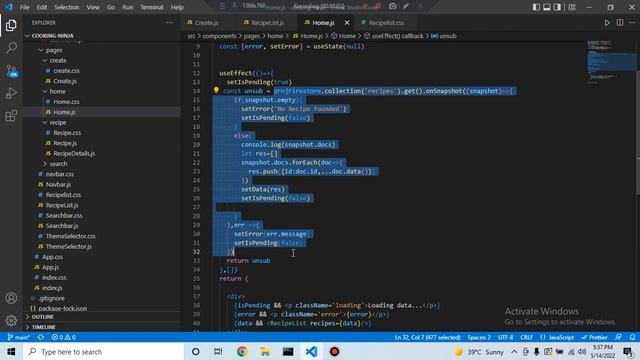Screen dimensions: 640x360
Task: Click the lightbulb code action icon
Action: pyautogui.click(x=216, y=90)
